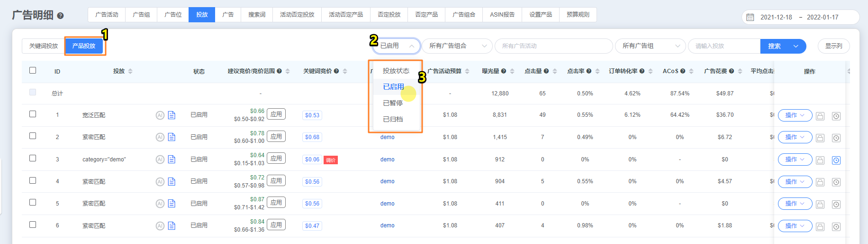Expand the 操作 dropdown in row 2
Viewport: 868px width, 244px height.
pos(795,137)
